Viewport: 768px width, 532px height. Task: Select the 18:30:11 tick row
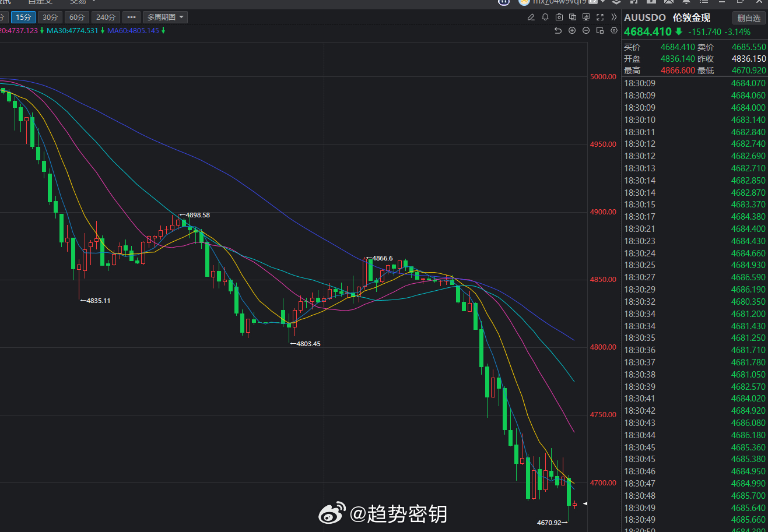click(x=695, y=132)
